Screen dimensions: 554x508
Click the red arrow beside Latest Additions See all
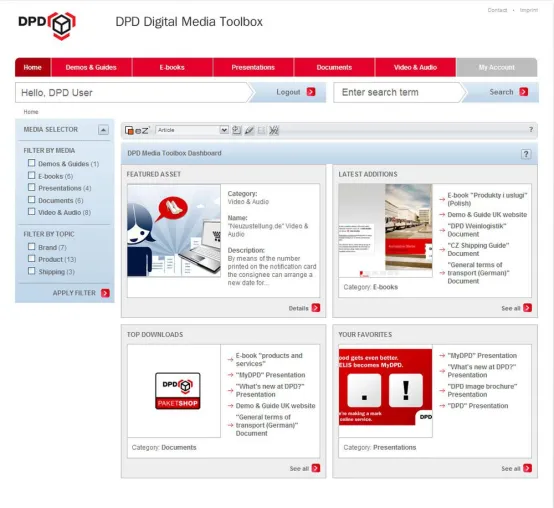(528, 308)
